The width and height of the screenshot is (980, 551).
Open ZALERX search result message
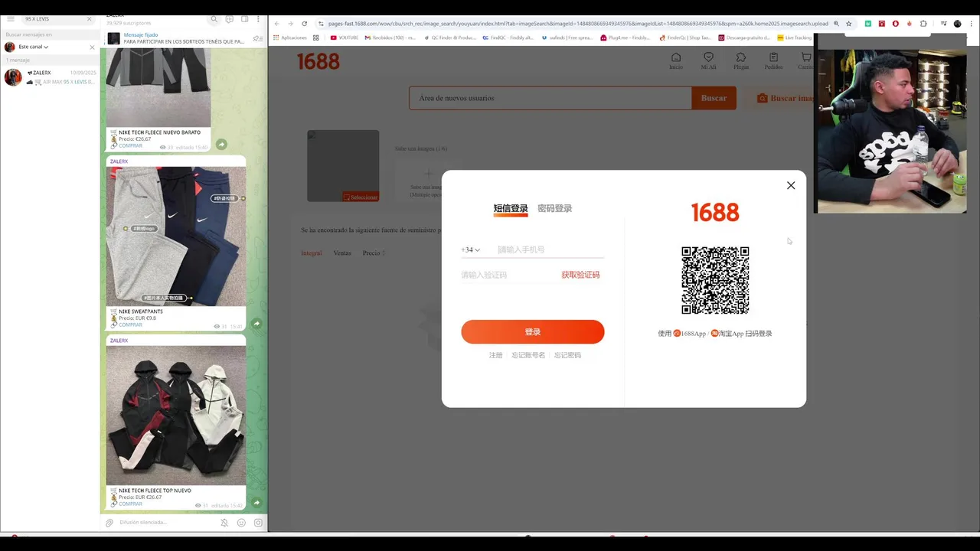coord(51,77)
